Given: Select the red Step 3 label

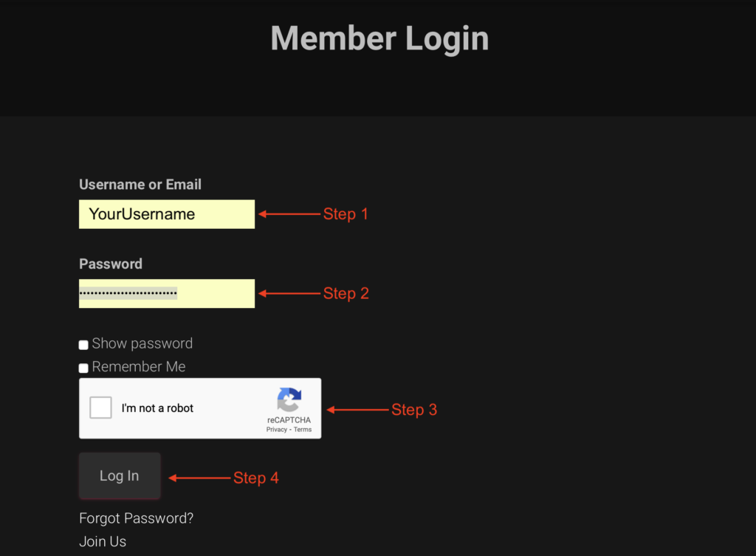Looking at the screenshot, I should tap(414, 409).
